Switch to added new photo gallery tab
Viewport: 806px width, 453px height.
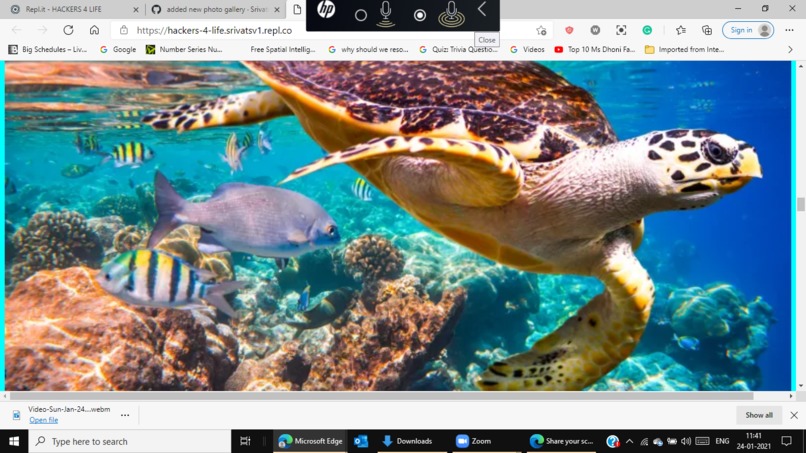(x=216, y=9)
